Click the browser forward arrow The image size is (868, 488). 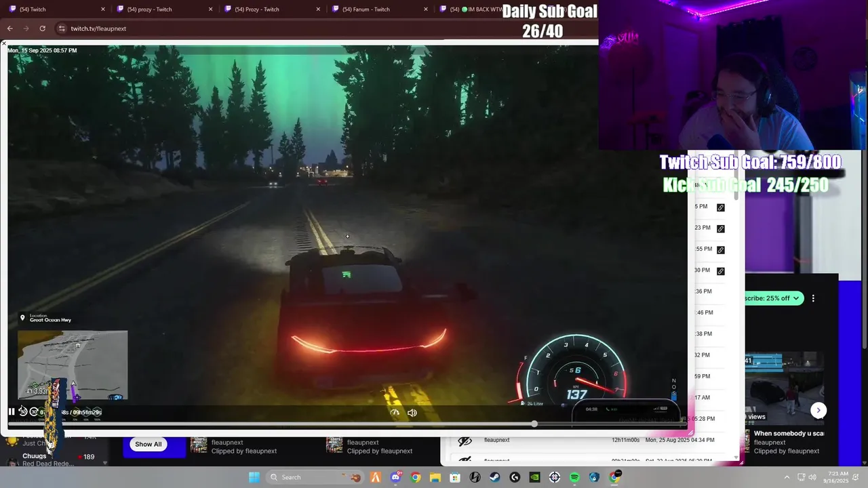pos(26,28)
